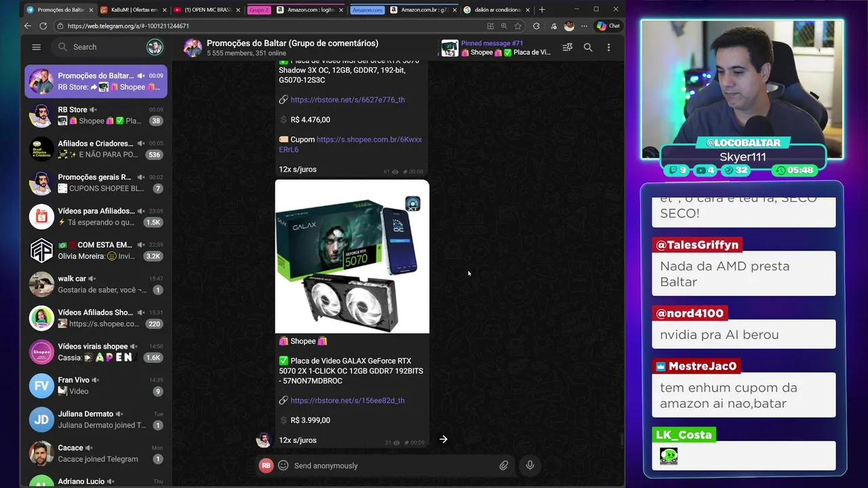The image size is (868, 488).
Task: Open browser settings three-dot menu
Action: coord(584,26)
